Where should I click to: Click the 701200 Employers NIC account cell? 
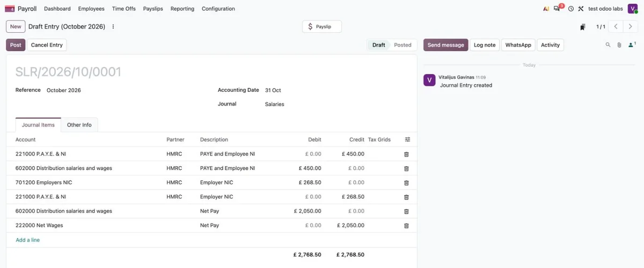click(x=44, y=183)
